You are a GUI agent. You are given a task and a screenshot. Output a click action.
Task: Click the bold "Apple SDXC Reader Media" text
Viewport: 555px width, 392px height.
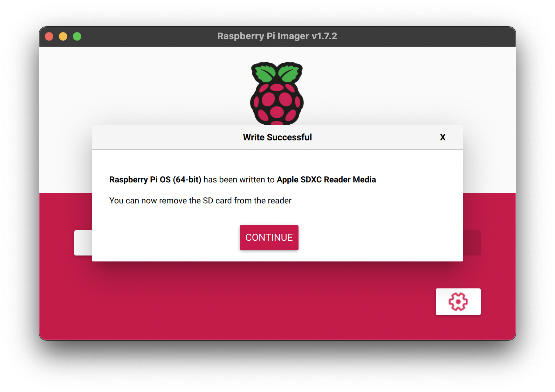[x=326, y=180]
